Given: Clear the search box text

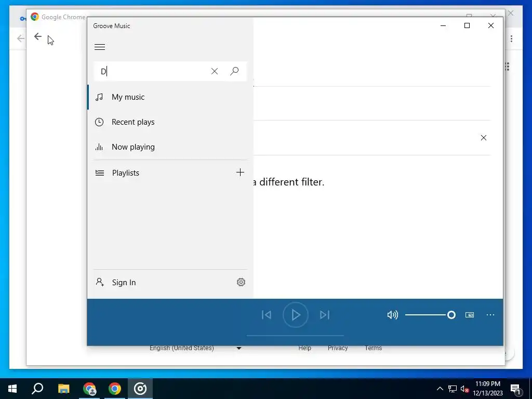Looking at the screenshot, I should point(215,71).
